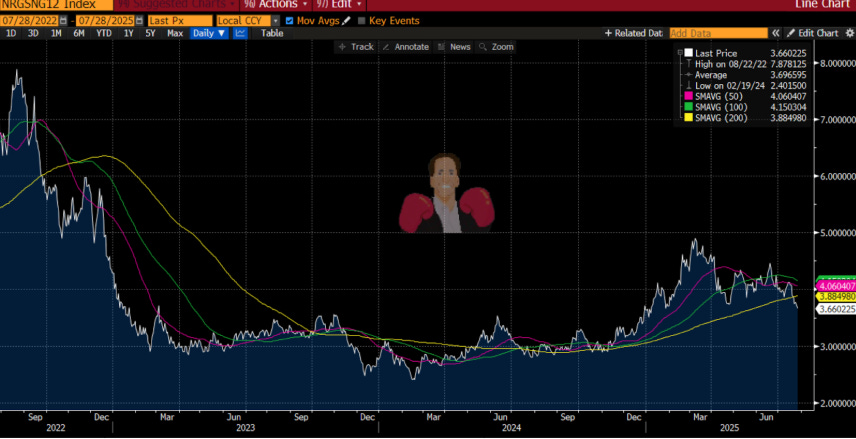The height and width of the screenshot is (439, 856).
Task: Click the end date field 07/28/2025
Action: coord(105,21)
